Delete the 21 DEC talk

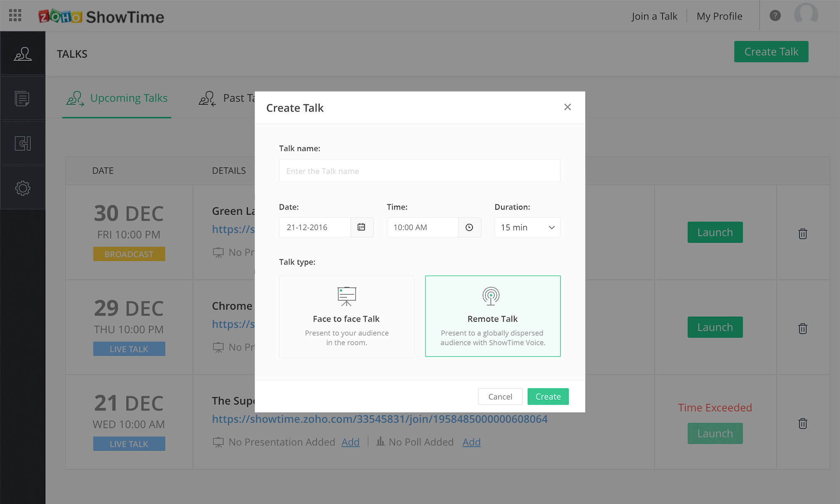click(x=802, y=423)
